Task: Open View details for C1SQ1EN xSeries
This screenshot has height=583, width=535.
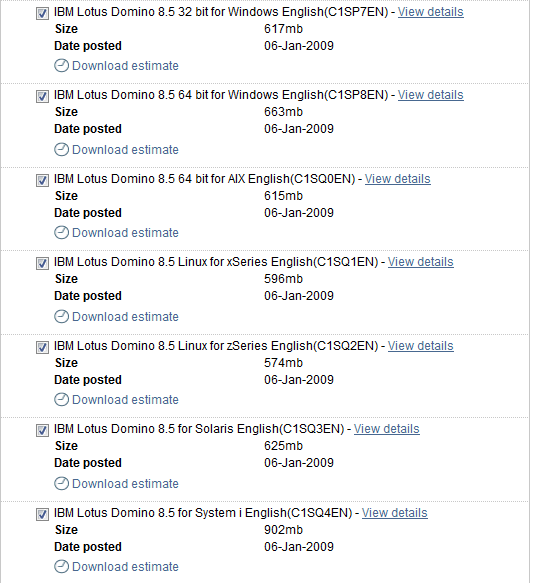Action: 420,262
